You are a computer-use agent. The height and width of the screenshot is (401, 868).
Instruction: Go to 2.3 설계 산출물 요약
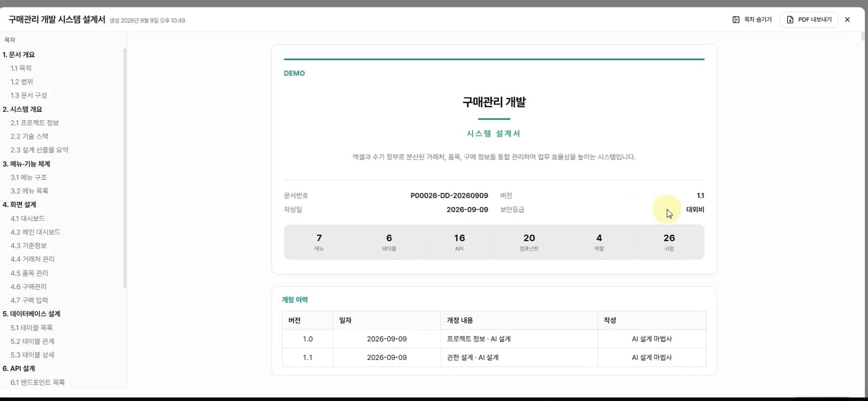click(40, 150)
